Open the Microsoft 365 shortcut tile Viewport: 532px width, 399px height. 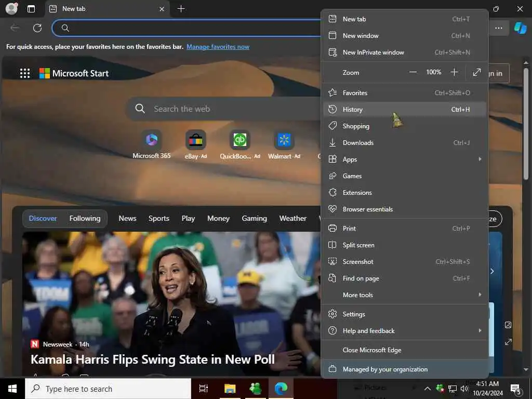pyautogui.click(x=152, y=145)
